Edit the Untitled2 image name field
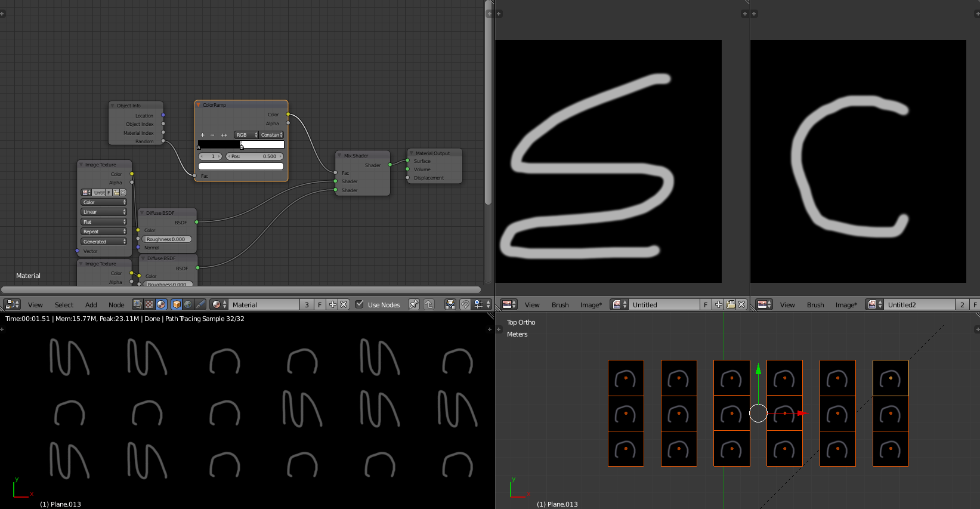 click(919, 304)
